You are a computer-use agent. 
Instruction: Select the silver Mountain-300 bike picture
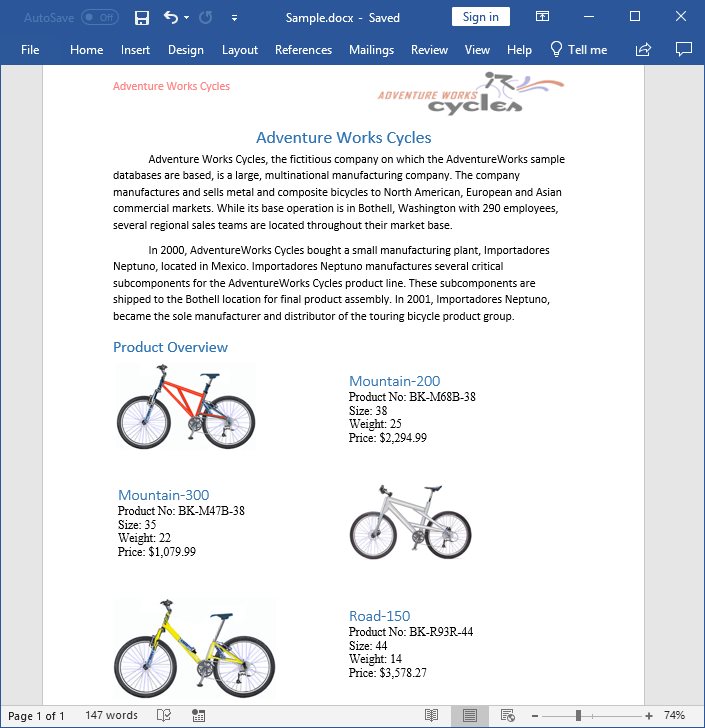click(x=411, y=521)
